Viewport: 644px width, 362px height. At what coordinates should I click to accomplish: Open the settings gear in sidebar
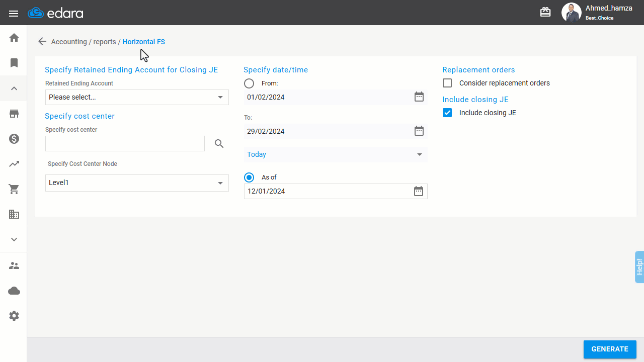click(14, 316)
